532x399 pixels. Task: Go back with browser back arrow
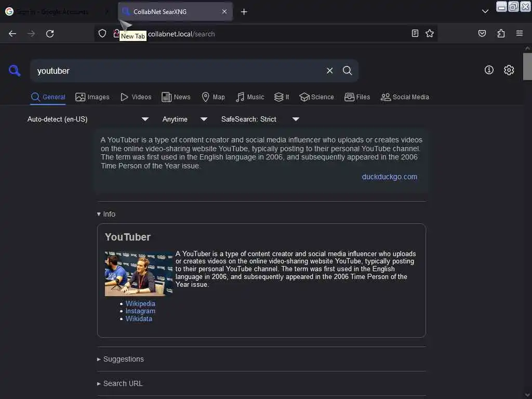tap(12, 34)
